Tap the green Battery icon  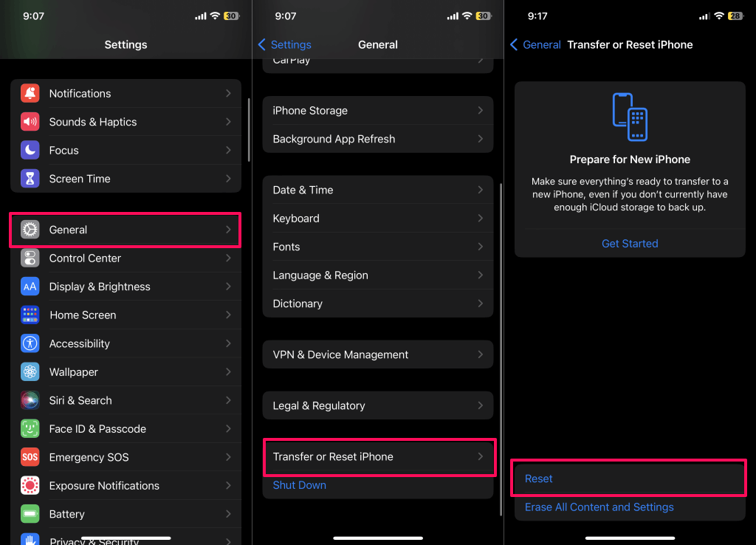point(30,514)
